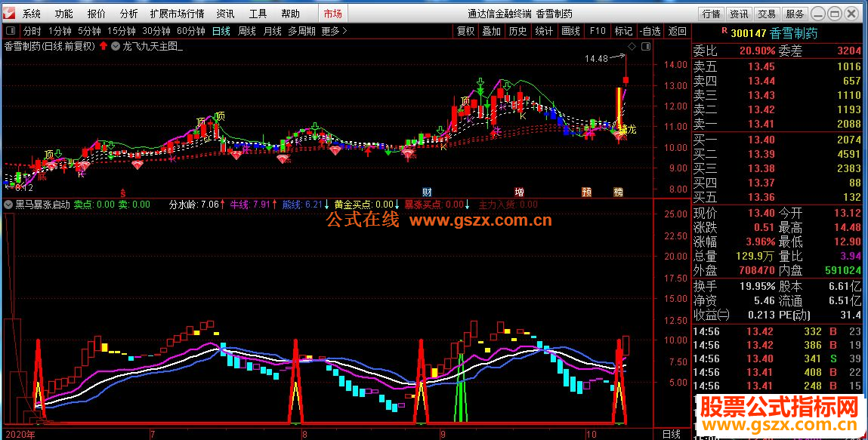
Task: Click the 14.48 high price annotation
Action: 595,58
